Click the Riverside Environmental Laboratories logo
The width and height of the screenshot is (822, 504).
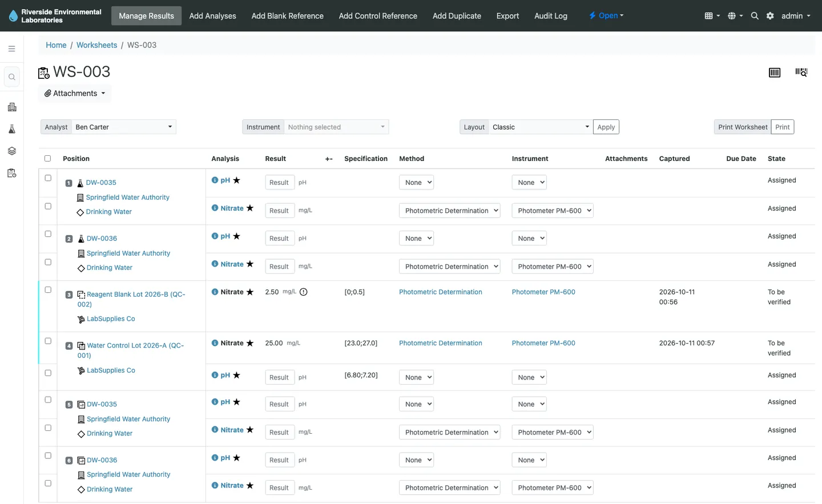point(55,16)
